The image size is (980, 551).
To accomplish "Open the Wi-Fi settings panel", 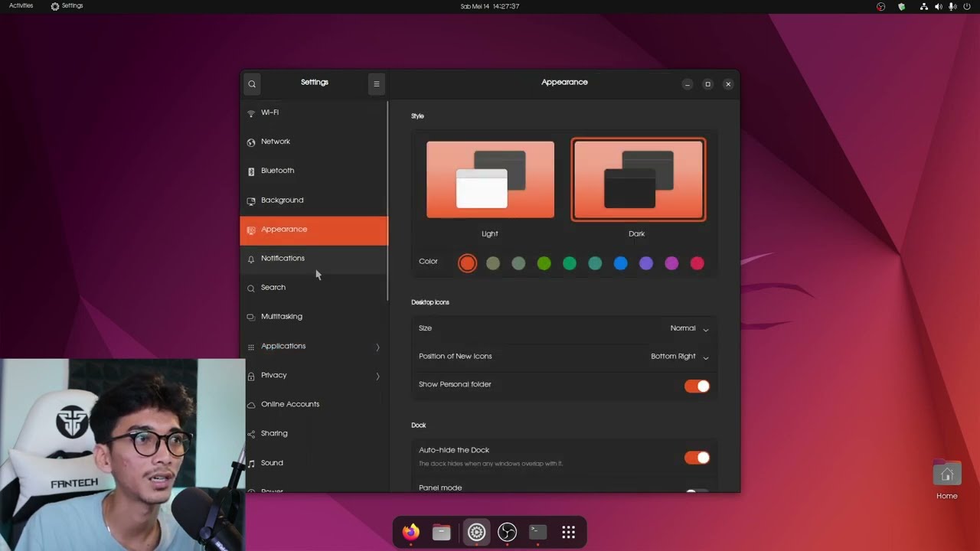I will point(314,112).
